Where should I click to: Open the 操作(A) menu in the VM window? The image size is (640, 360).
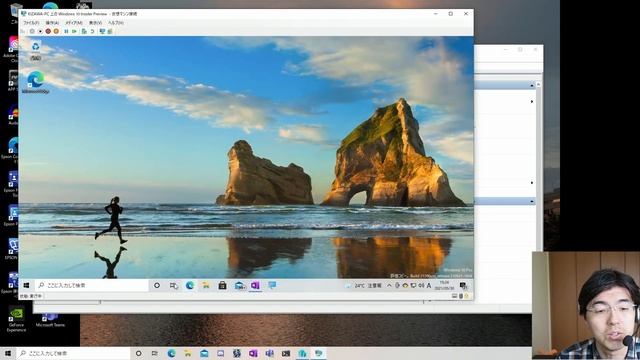tap(52, 23)
